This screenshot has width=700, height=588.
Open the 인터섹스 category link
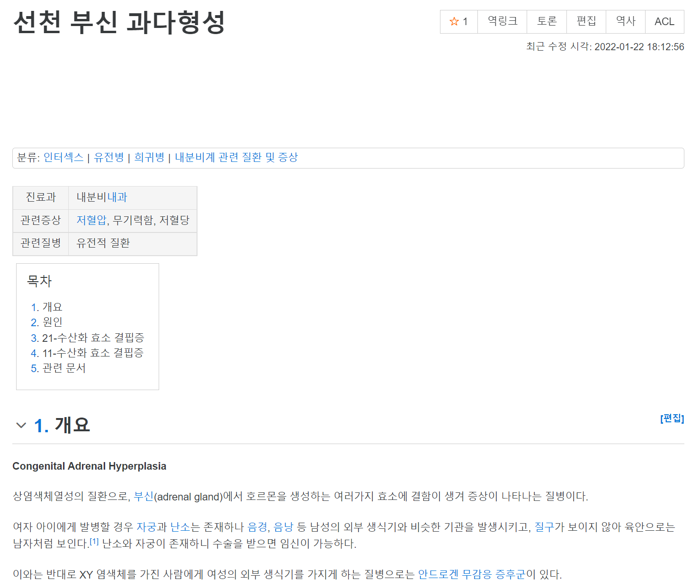63,158
